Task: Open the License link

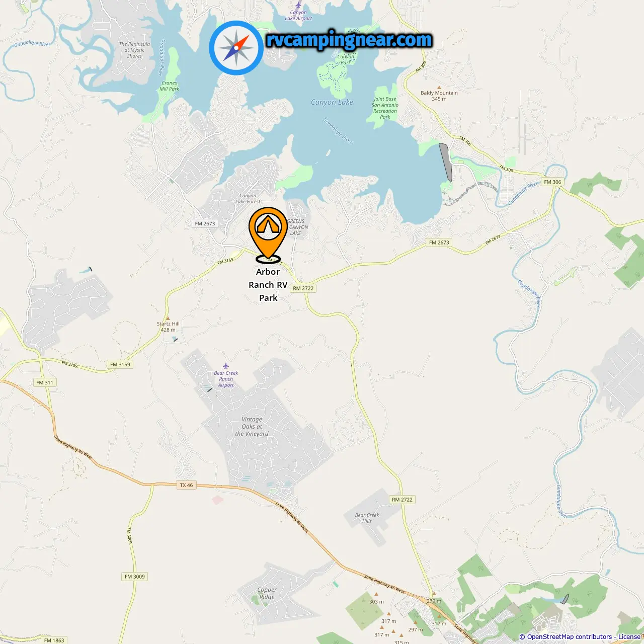Action: (629, 637)
